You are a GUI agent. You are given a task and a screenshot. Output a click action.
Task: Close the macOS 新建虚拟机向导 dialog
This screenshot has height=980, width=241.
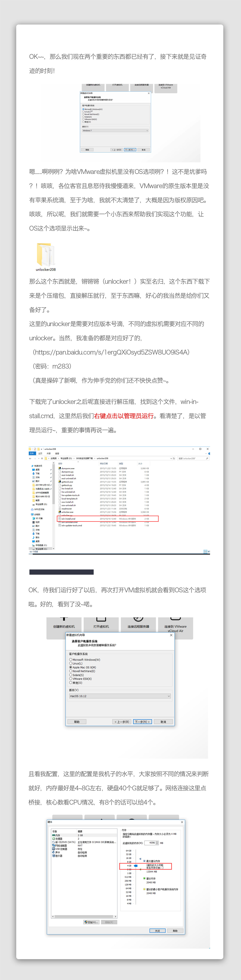tap(171, 635)
